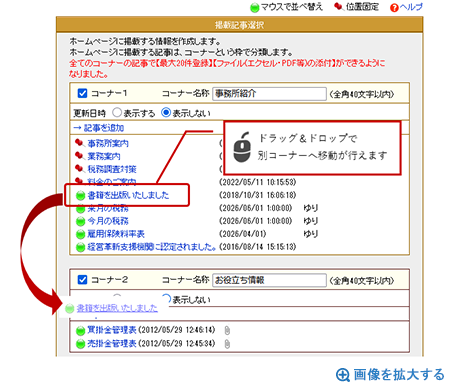Click the green mouse-sort icon at top
The image size is (450, 386).
tap(254, 7)
